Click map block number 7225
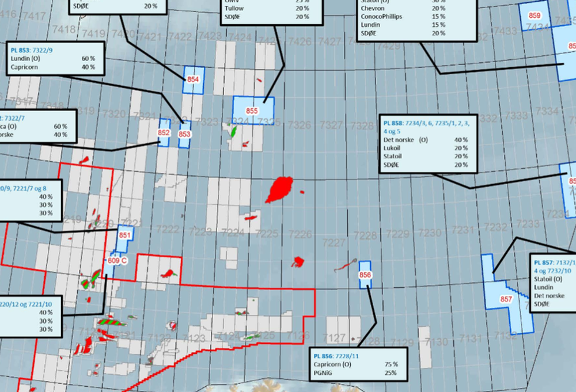576x392 pixels. (x=267, y=234)
